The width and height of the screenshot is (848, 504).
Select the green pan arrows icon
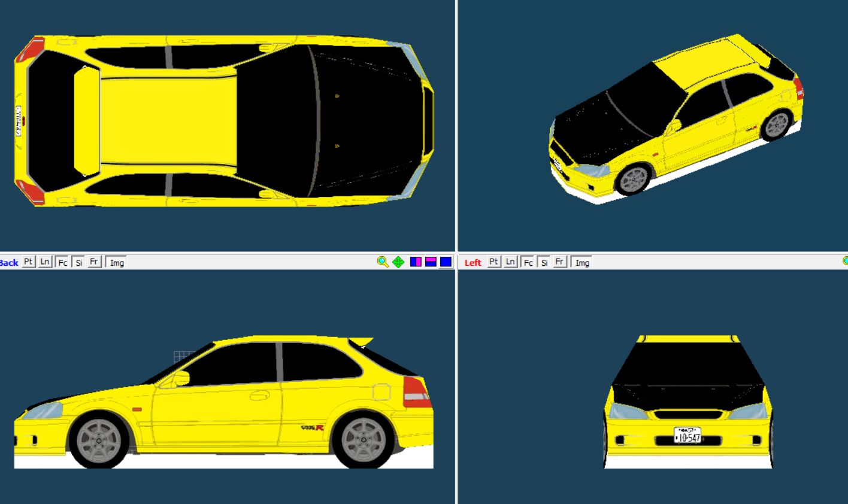point(398,262)
